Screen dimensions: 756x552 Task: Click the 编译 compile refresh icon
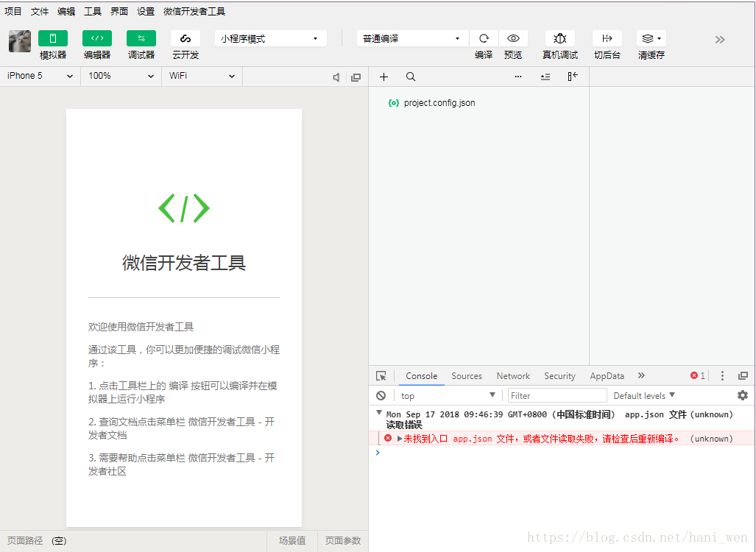click(484, 38)
